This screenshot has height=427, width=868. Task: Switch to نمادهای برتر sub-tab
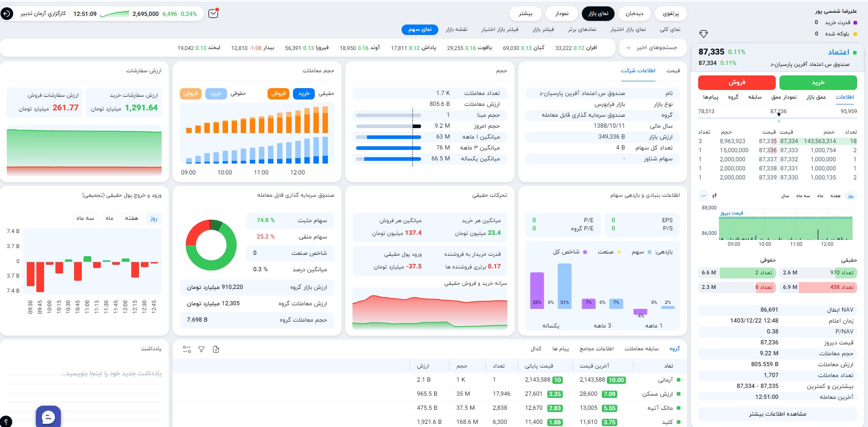[582, 30]
